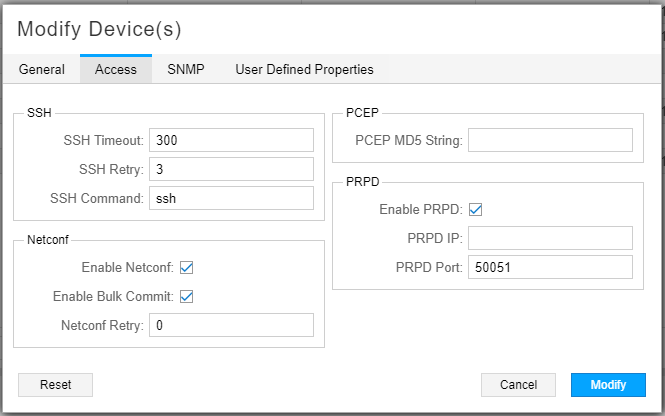
Task: Click the PCEP MD5 String field
Action: pos(550,140)
